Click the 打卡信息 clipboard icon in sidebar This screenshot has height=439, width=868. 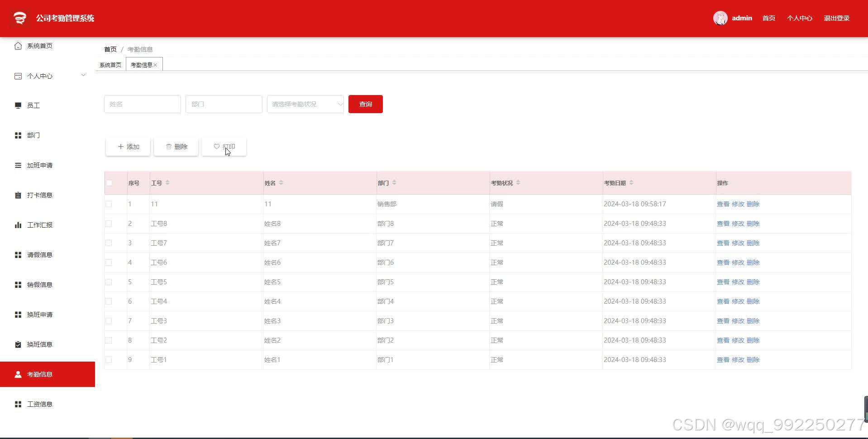18,195
